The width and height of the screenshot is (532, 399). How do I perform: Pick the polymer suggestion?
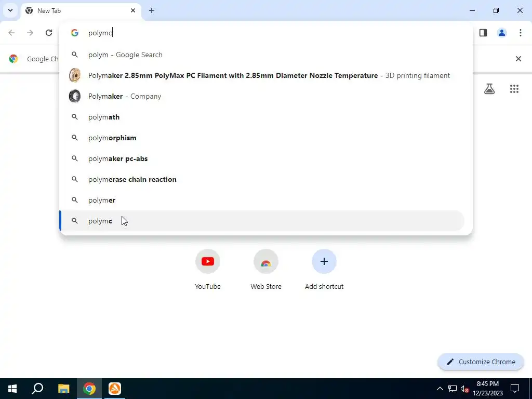tap(262, 200)
